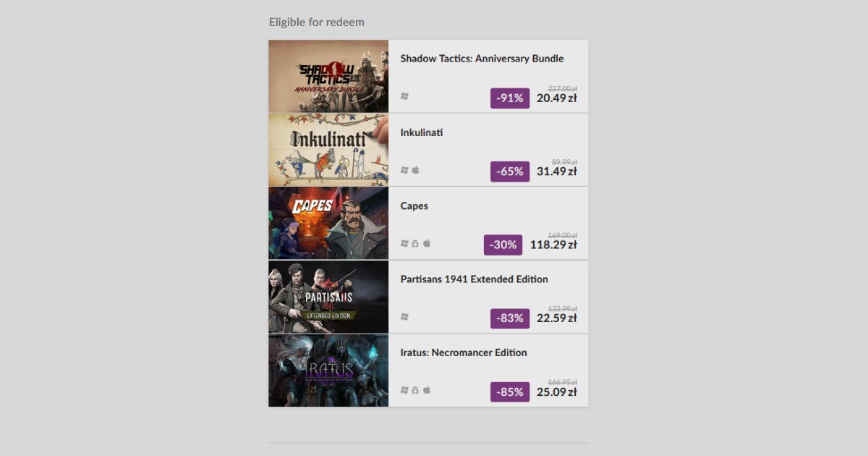This screenshot has height=456, width=868.
Task: Click the -91% discount badge
Action: click(510, 98)
